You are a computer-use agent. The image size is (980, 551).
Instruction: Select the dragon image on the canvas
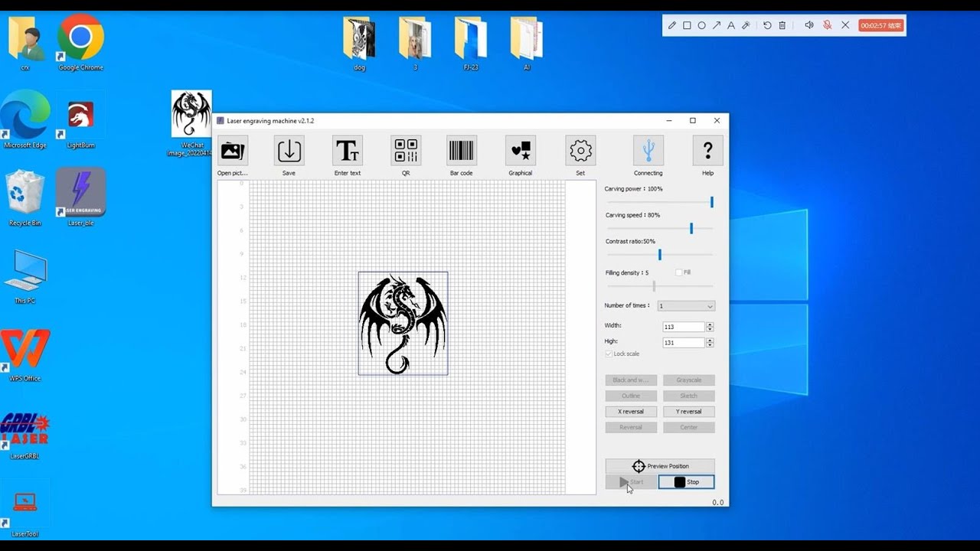tap(403, 323)
